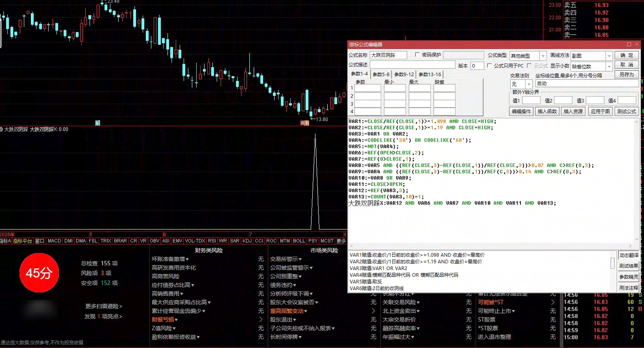Viewport: 644px width, 348px height.
Task: Switch to the 参数5-8 tab
Action: click(381, 74)
